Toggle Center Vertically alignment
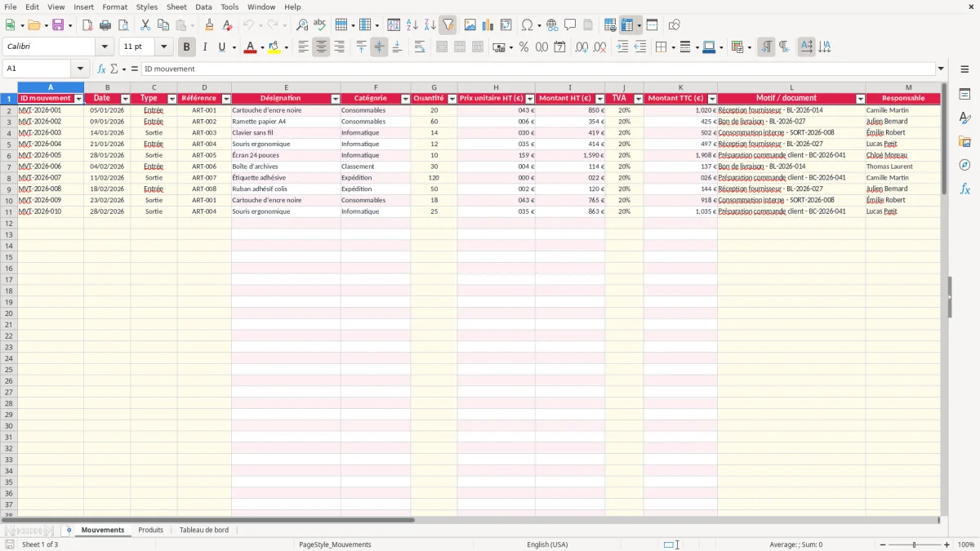Viewport: 980px width, 551px height. pos(379,47)
